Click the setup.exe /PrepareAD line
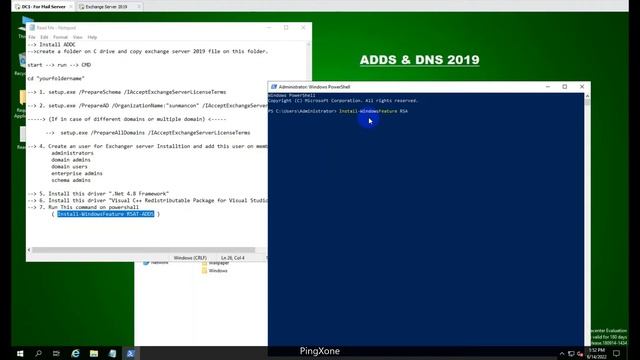Image resolution: width=640 pixels, height=360 pixels. [x=147, y=105]
